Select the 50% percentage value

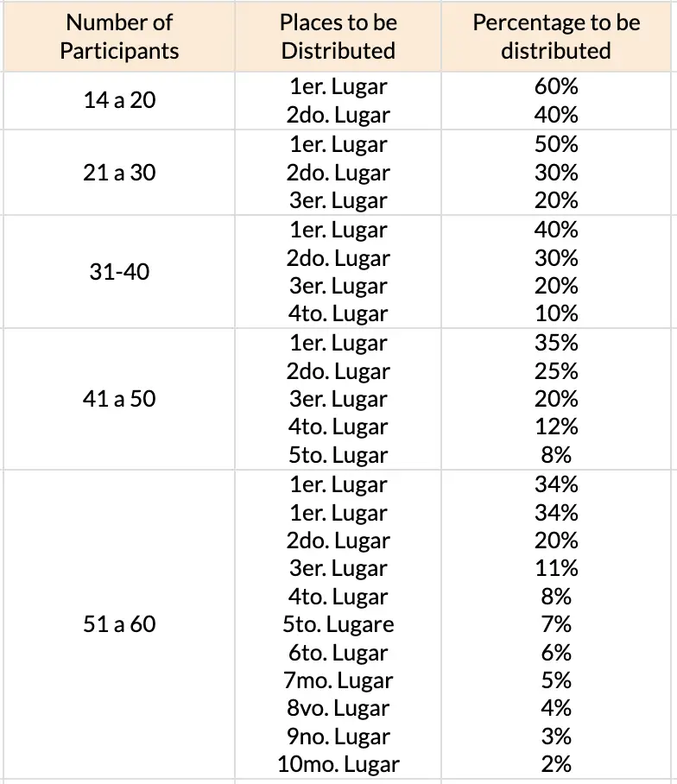click(x=556, y=144)
